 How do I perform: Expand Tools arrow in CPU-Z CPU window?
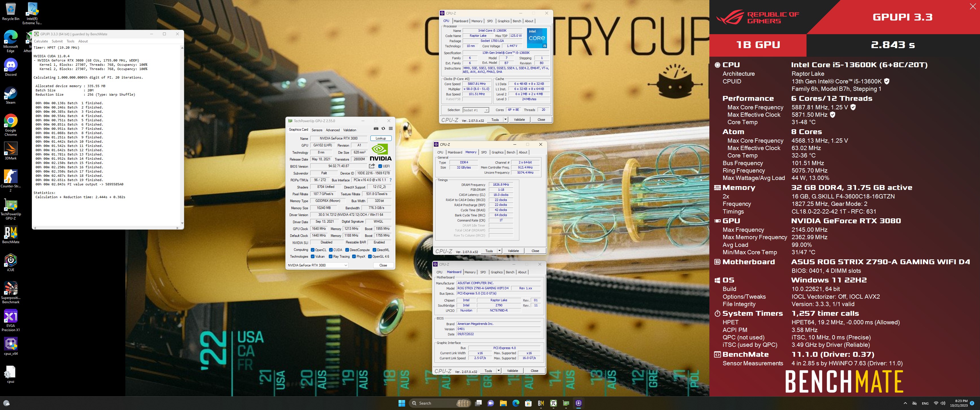505,119
